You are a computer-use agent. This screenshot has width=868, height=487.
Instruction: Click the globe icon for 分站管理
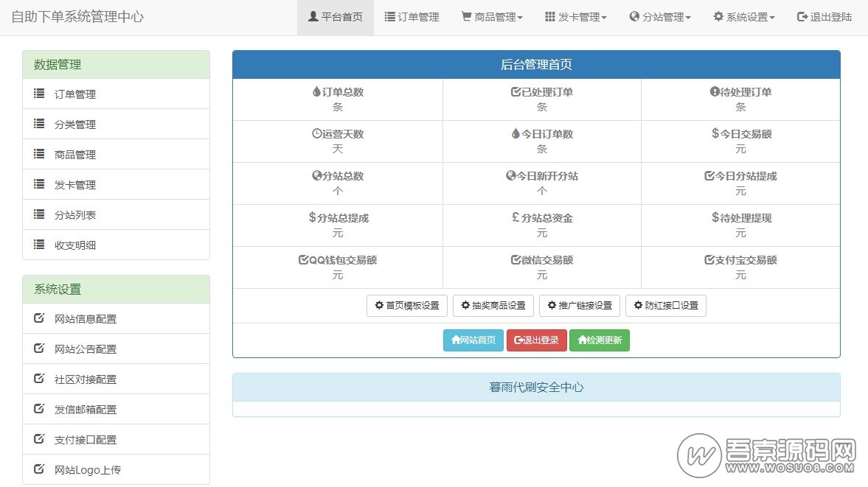634,17
